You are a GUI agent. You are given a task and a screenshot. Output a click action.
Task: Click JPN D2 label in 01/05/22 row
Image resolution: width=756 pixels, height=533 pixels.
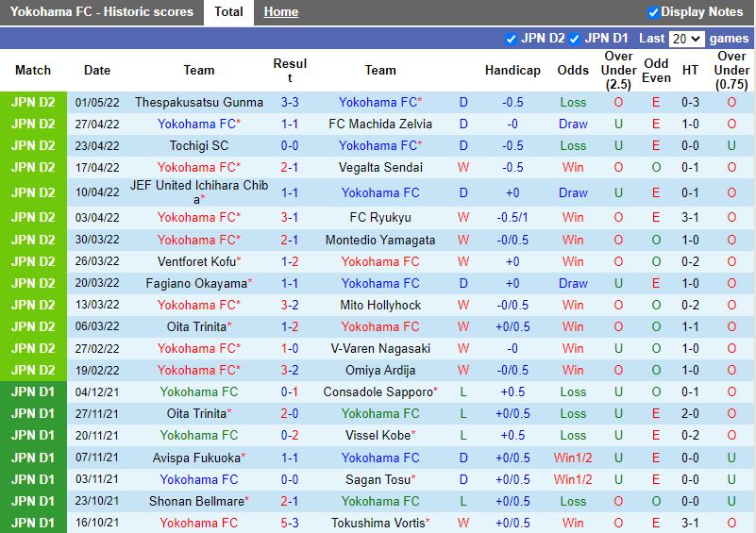33,102
